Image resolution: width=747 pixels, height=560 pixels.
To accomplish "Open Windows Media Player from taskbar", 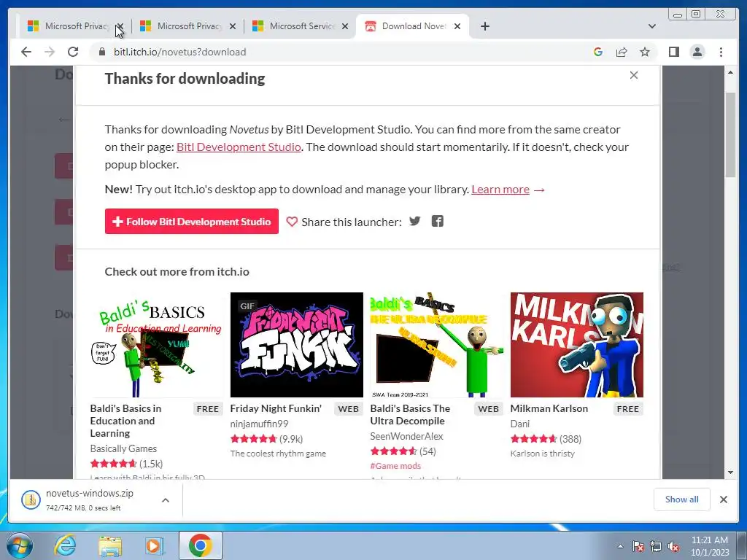I will click(x=154, y=545).
